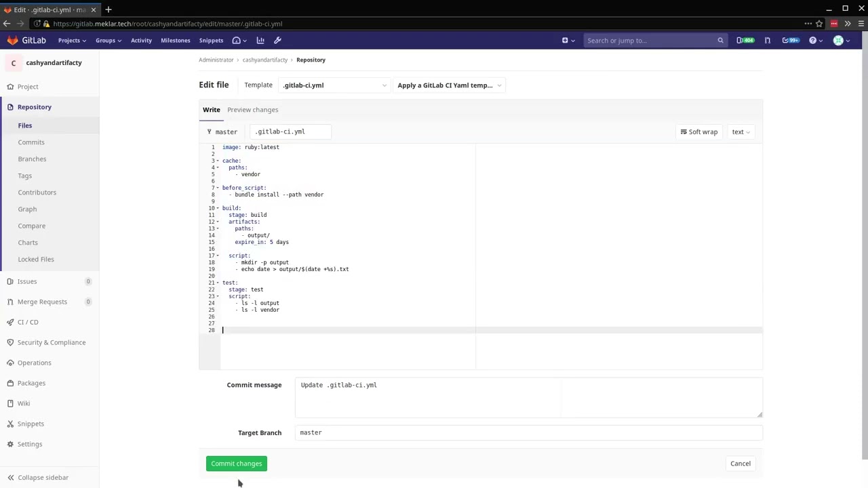The image size is (868, 488).
Task: Collapse the test block fold arrow
Action: coord(218,283)
